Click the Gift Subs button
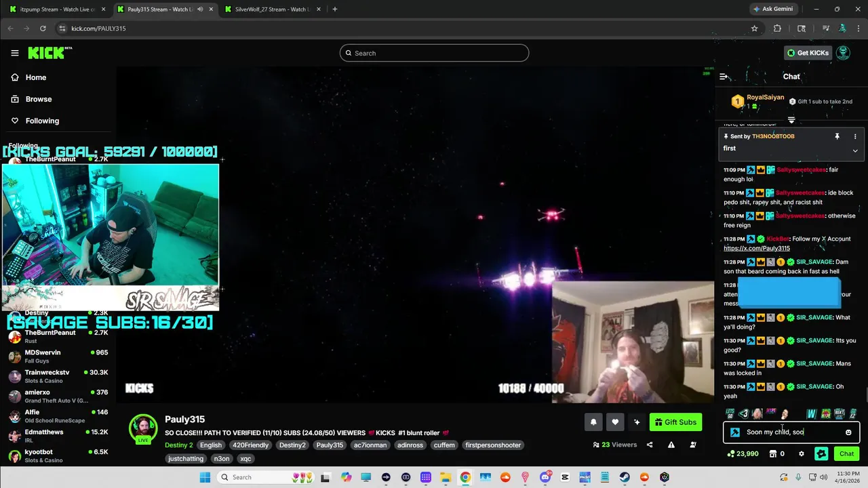 [x=675, y=422]
